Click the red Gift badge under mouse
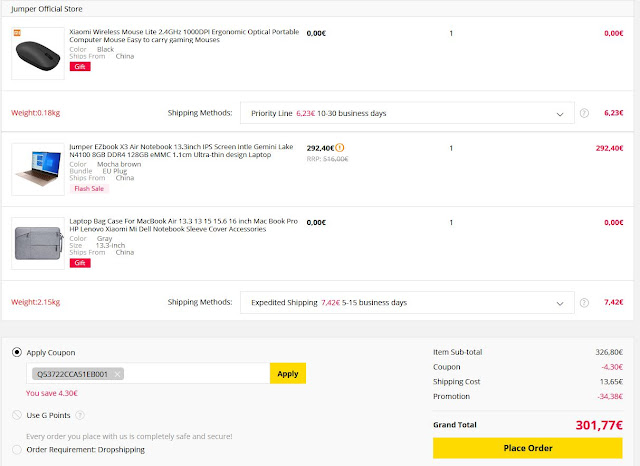This screenshot has width=640, height=466. click(81, 66)
